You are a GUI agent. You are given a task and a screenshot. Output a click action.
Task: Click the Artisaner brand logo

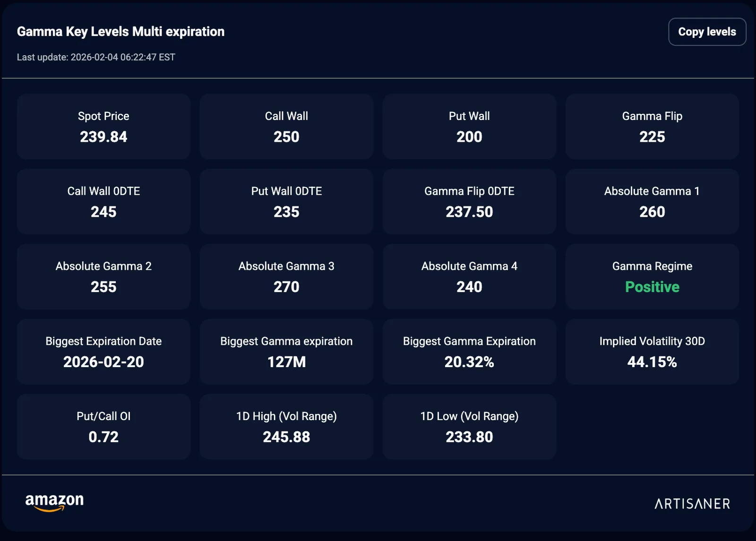692,504
